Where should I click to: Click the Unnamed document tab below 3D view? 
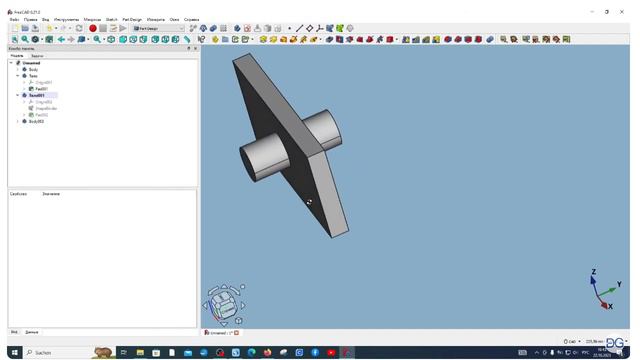[x=221, y=333]
